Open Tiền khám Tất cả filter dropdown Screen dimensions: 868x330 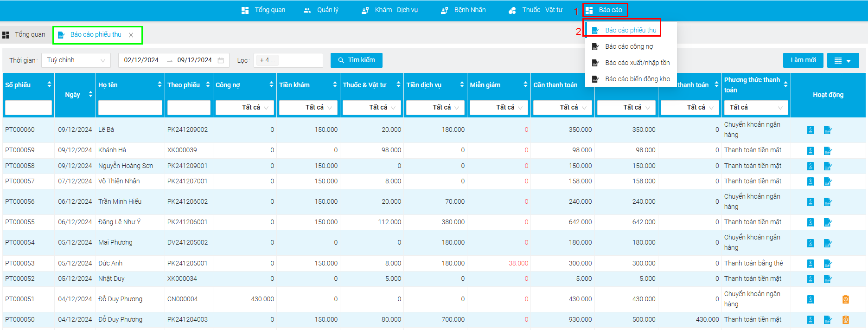pyautogui.click(x=308, y=107)
